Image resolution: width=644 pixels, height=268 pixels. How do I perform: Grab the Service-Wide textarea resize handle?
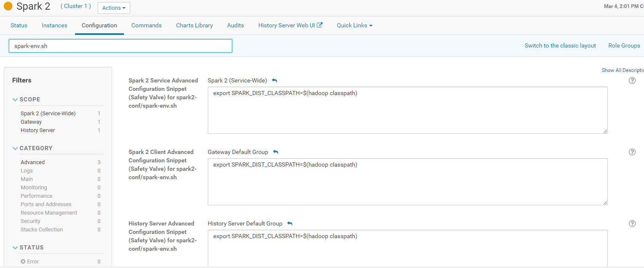click(x=605, y=131)
